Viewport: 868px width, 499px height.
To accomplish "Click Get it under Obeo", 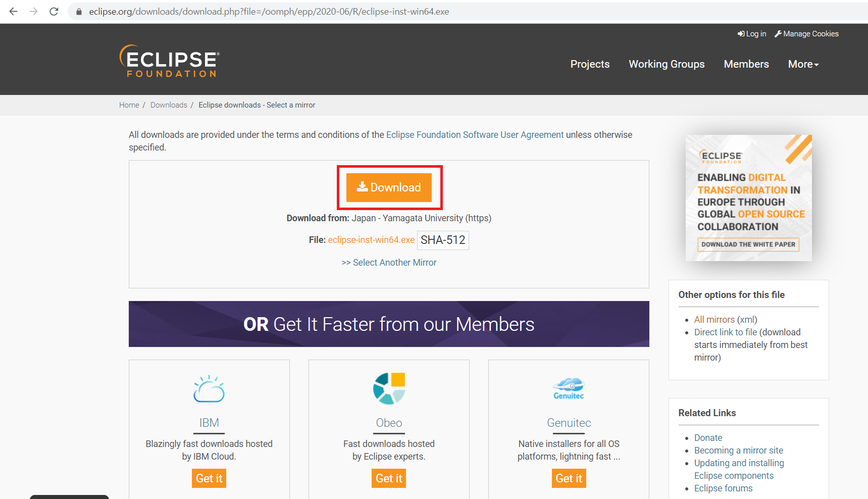I will point(389,478).
